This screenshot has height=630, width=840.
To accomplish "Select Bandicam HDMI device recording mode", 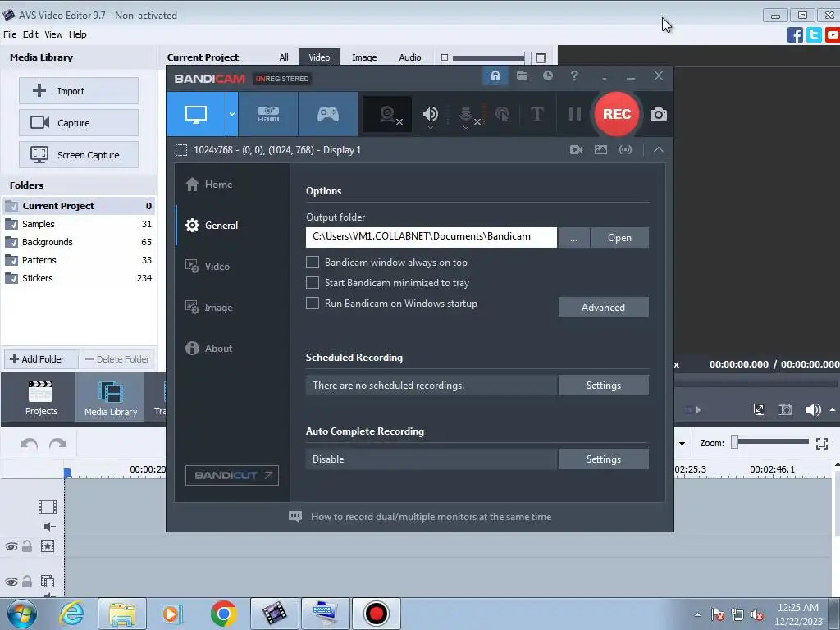I will (x=268, y=114).
